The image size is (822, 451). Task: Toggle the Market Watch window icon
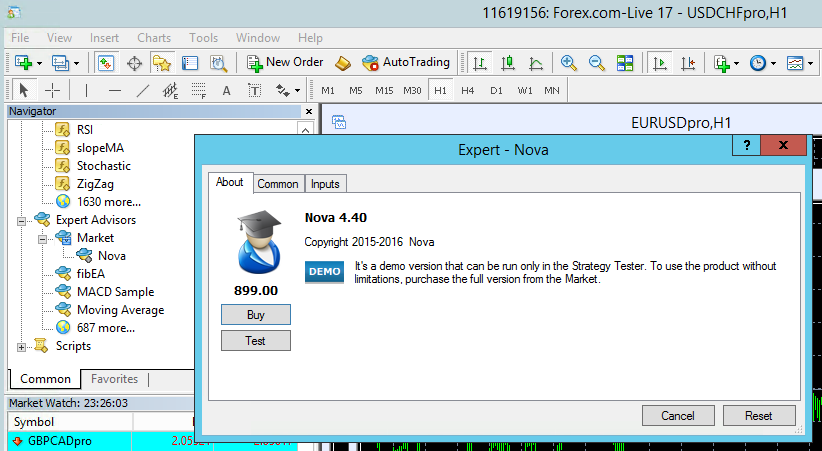pos(106,63)
